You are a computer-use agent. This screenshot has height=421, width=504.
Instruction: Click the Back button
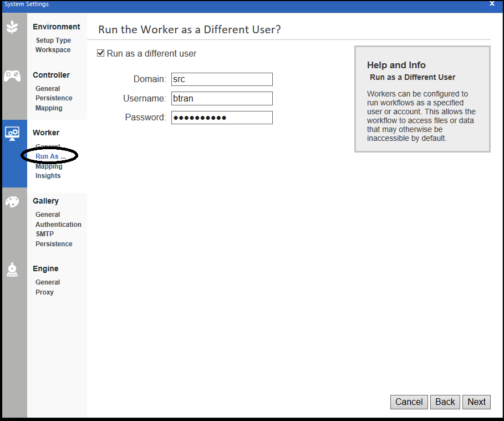point(445,402)
